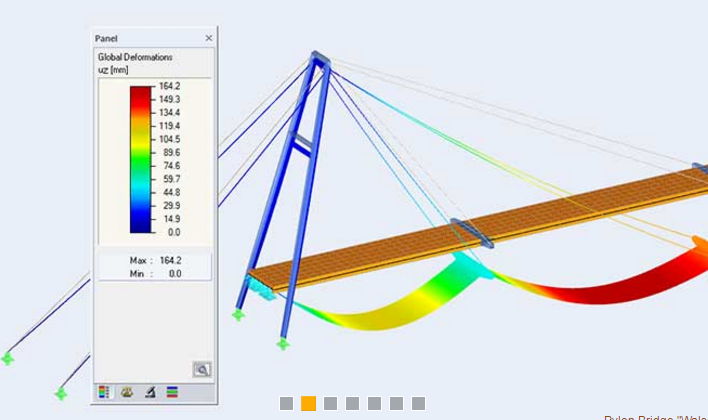This screenshot has width=708, height=420.
Task: Click the green support node at pylon base
Action: pyautogui.click(x=283, y=344)
